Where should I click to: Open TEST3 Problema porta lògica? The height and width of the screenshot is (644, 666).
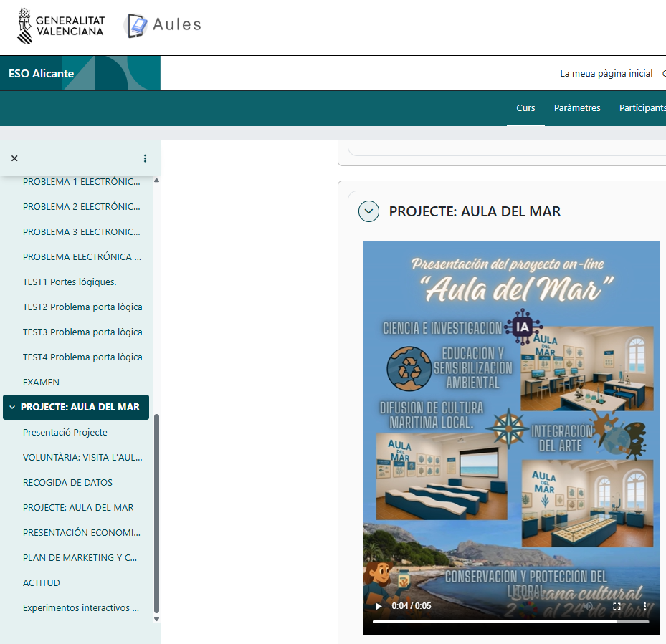pos(82,332)
